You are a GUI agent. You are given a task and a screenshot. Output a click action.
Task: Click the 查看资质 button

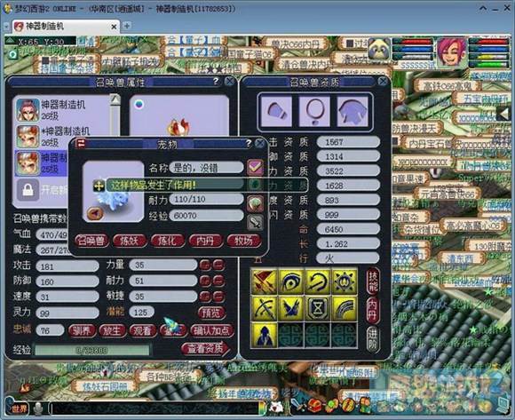pos(205,349)
